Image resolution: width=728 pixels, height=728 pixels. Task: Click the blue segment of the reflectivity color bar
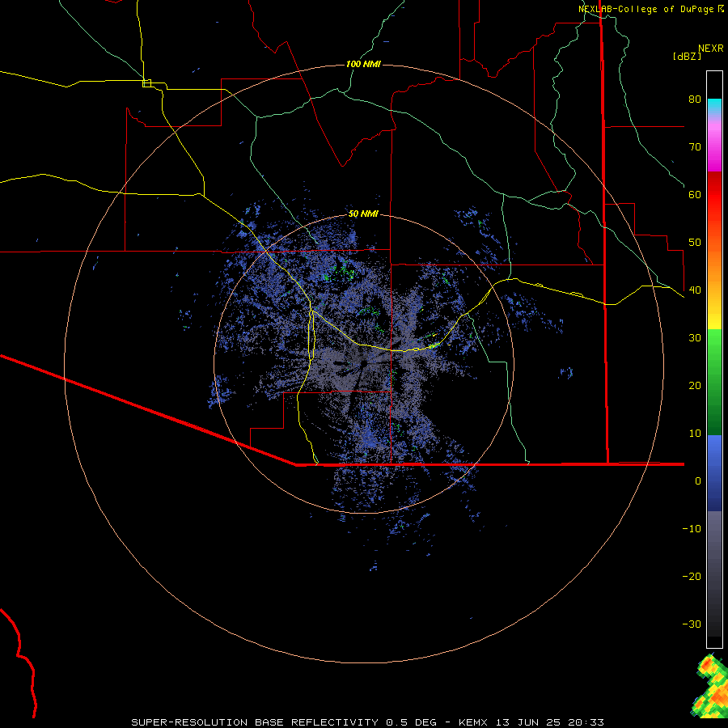click(714, 473)
